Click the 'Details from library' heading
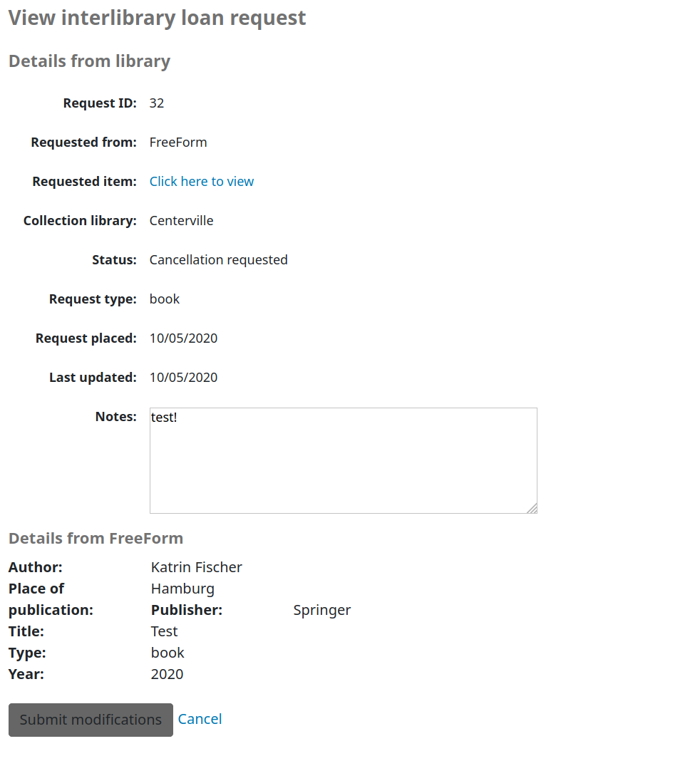 click(x=89, y=61)
